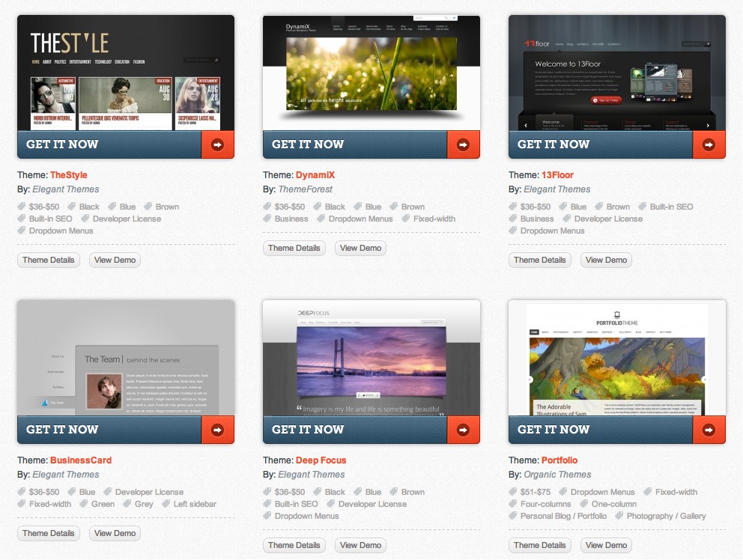The image size is (743, 560).
Task: Click BusinessCard theme preview thumbnail
Action: [126, 358]
